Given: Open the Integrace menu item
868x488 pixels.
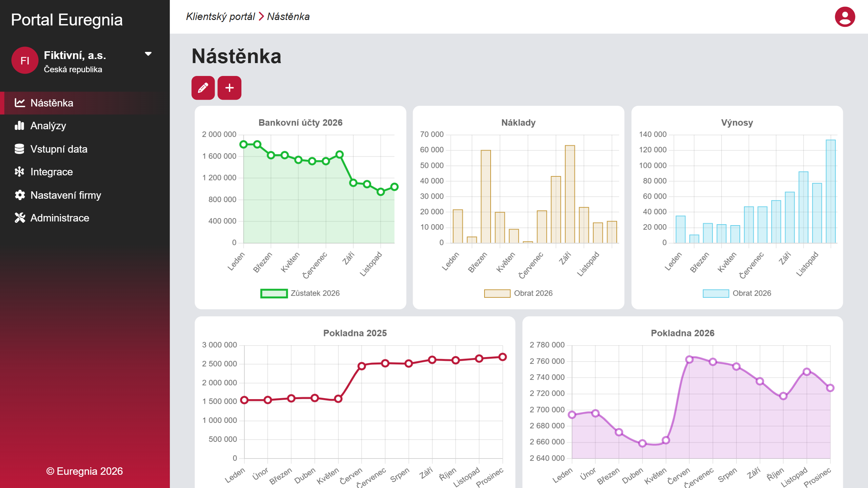Looking at the screenshot, I should (85, 172).
